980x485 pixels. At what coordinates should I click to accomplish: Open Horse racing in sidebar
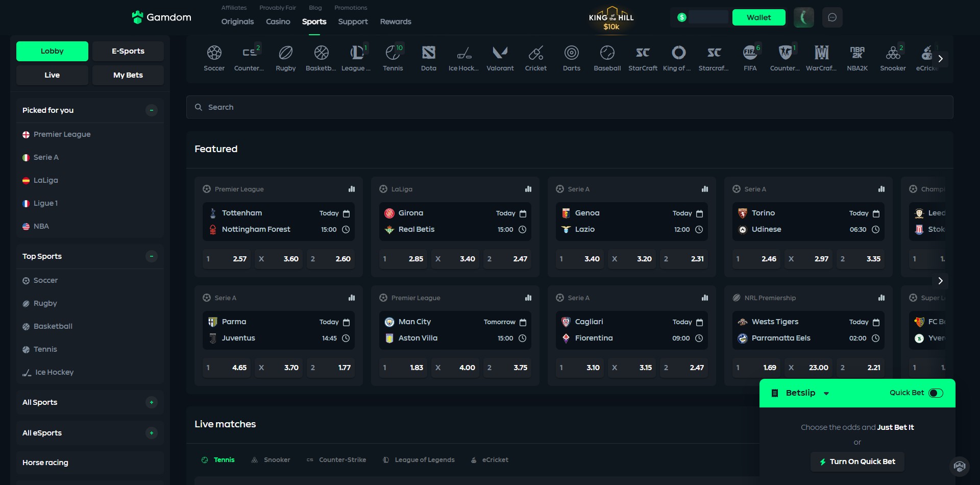click(x=90, y=463)
